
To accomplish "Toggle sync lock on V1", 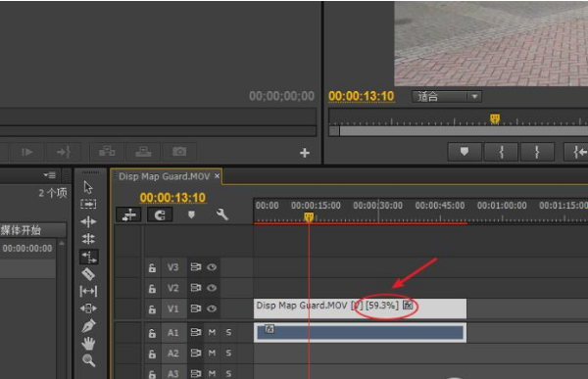I will coord(195,308).
